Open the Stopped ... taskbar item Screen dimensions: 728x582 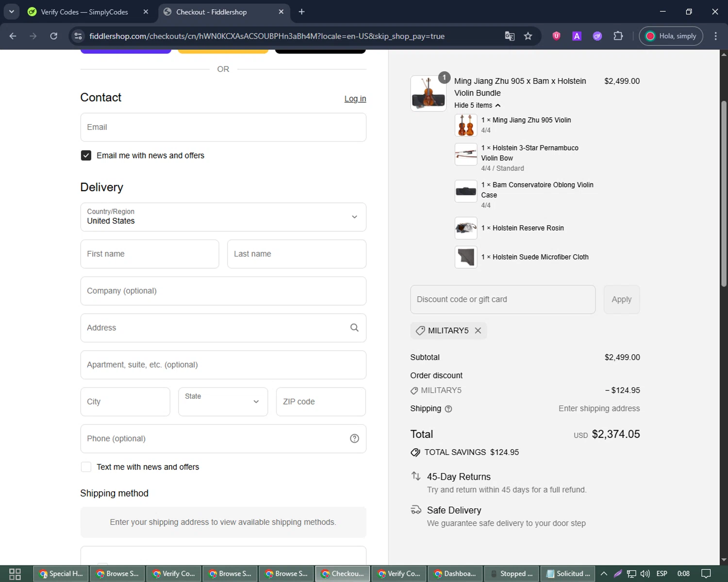512,574
